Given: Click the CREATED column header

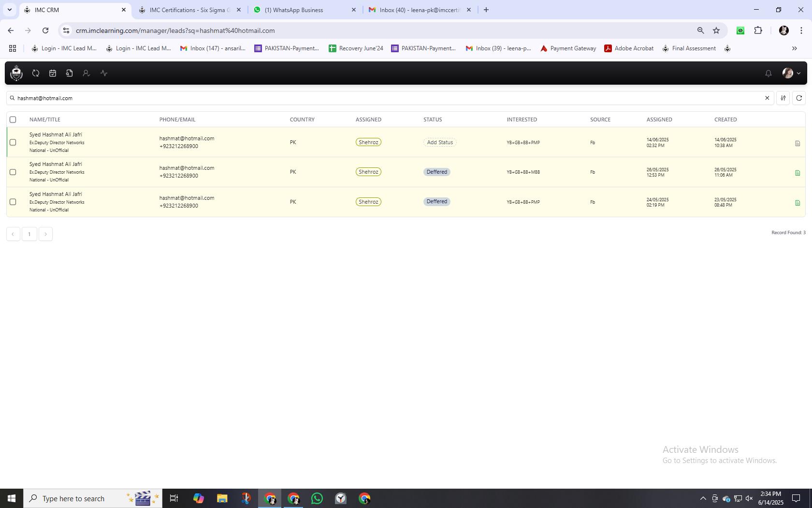Looking at the screenshot, I should [725, 120].
